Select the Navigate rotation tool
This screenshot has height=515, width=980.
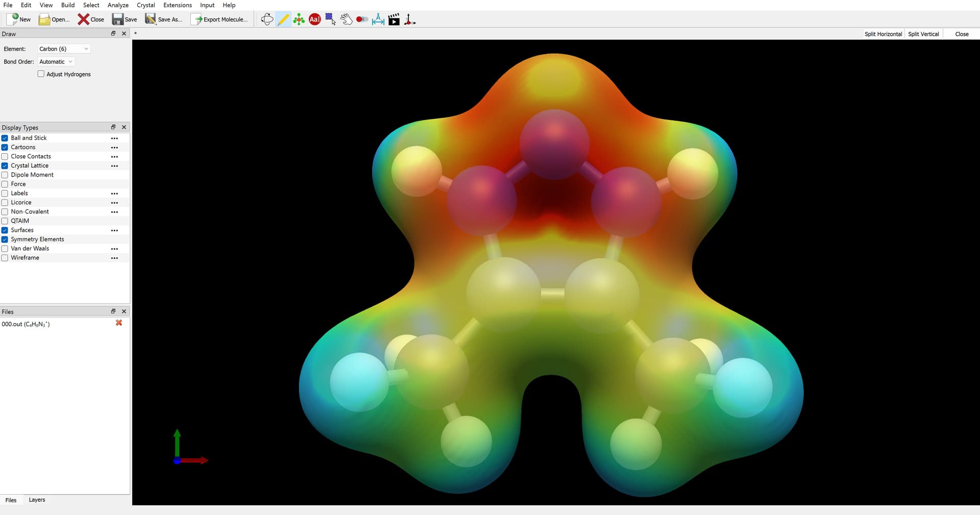267,20
